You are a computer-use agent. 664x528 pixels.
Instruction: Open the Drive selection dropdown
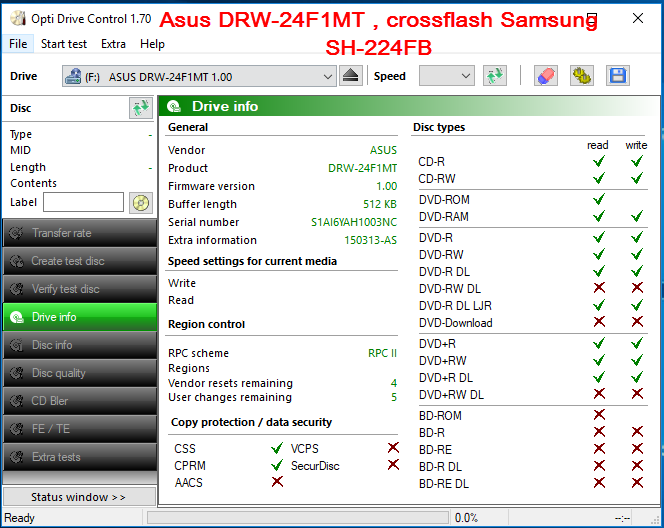click(199, 76)
